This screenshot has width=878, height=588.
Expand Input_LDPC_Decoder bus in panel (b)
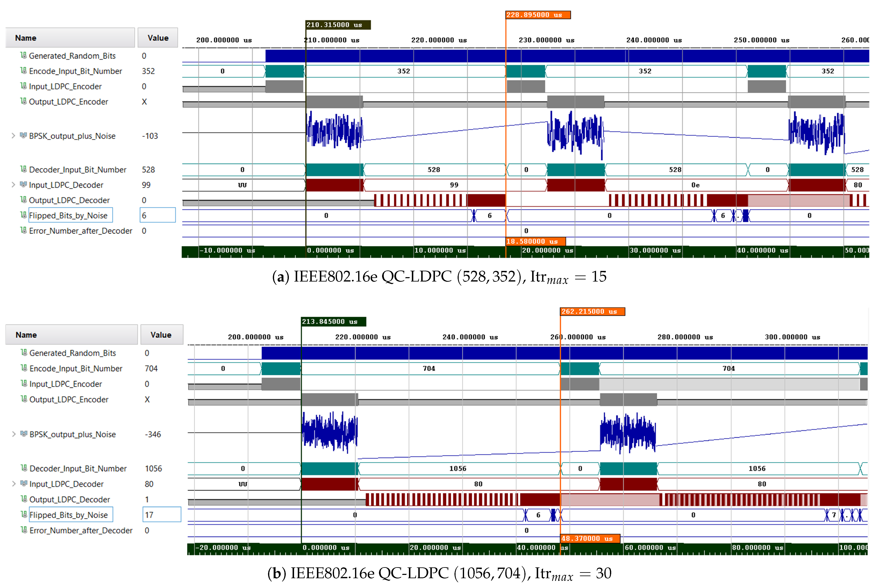(x=14, y=484)
